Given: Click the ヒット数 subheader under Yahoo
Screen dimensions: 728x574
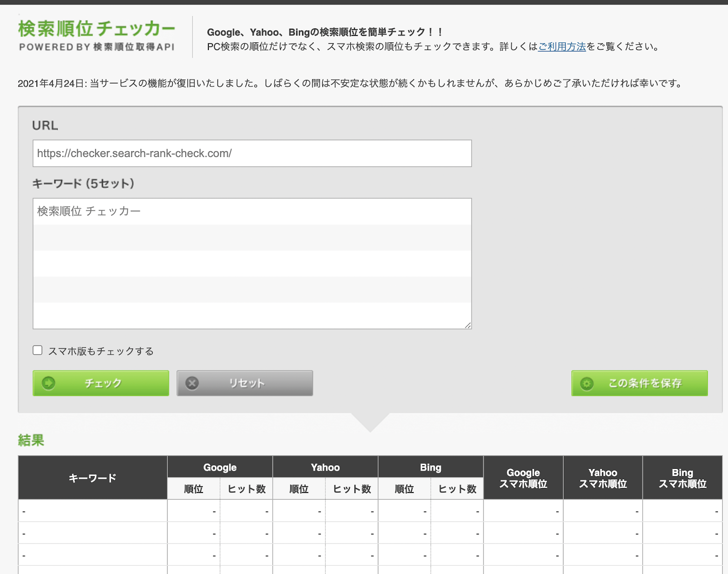Looking at the screenshot, I should 352,489.
